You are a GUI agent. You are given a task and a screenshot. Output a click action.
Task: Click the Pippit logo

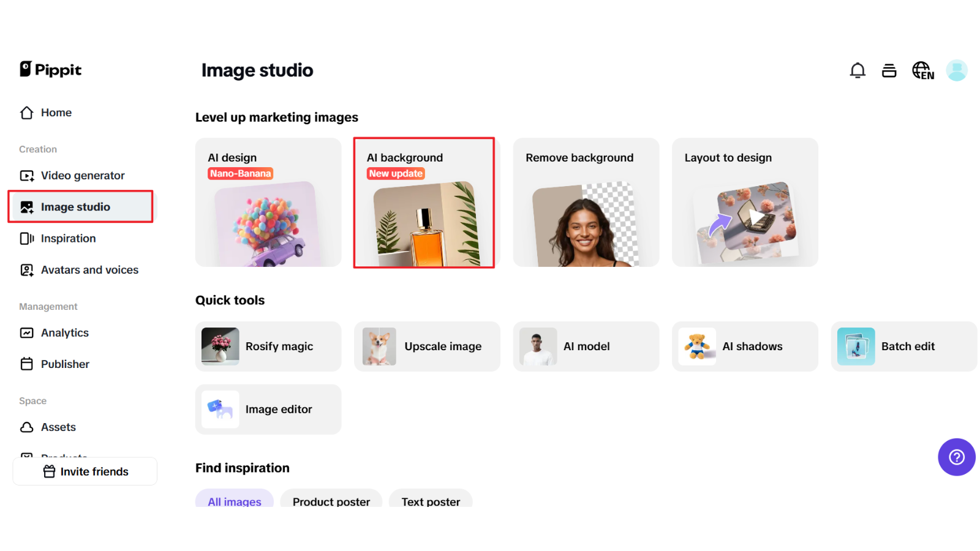pos(51,70)
